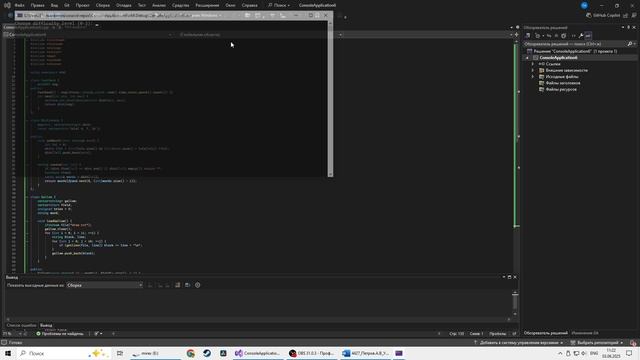
Task: Switch to Обозреватель решений bottom tab
Action: [545, 333]
